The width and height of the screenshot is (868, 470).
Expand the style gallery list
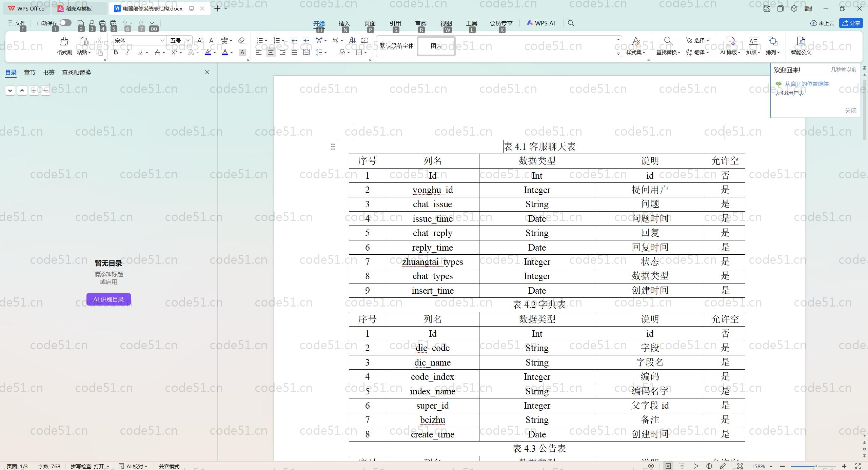[618, 54]
